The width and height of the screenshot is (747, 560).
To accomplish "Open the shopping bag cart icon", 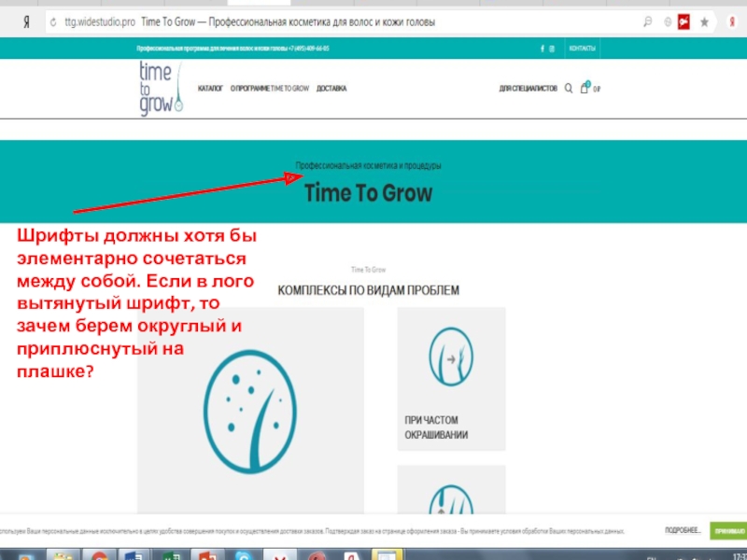I will (585, 88).
